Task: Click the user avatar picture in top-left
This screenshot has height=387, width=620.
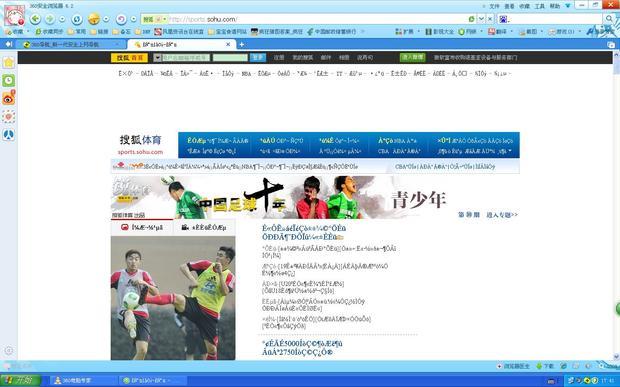Action: coord(14,16)
